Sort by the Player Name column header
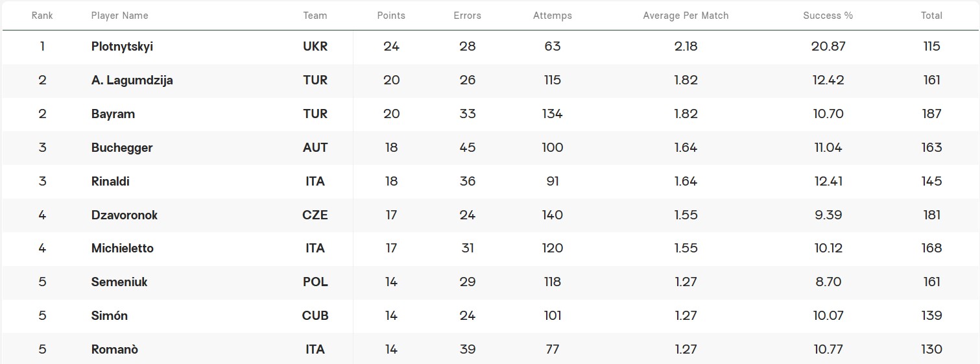This screenshot has width=980, height=364. [120, 16]
